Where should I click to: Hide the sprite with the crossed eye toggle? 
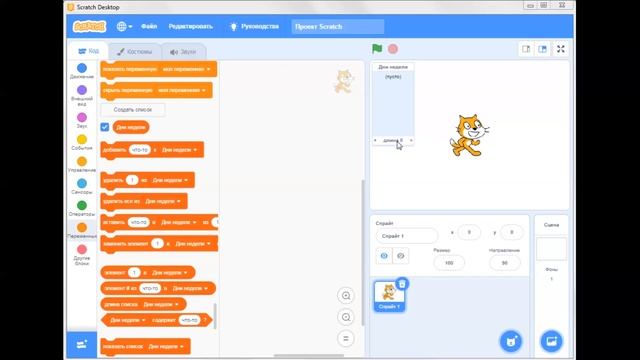tap(400, 256)
